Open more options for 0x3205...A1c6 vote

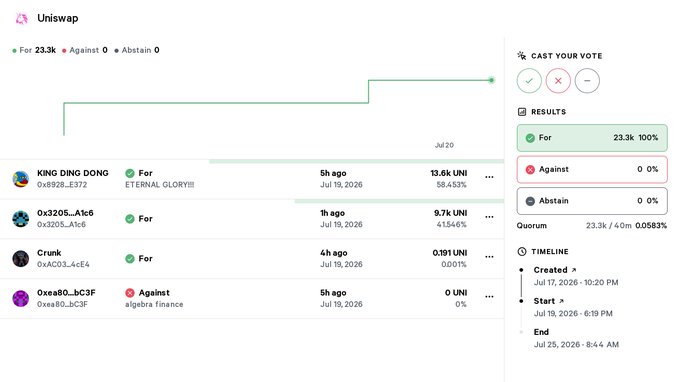(x=489, y=217)
